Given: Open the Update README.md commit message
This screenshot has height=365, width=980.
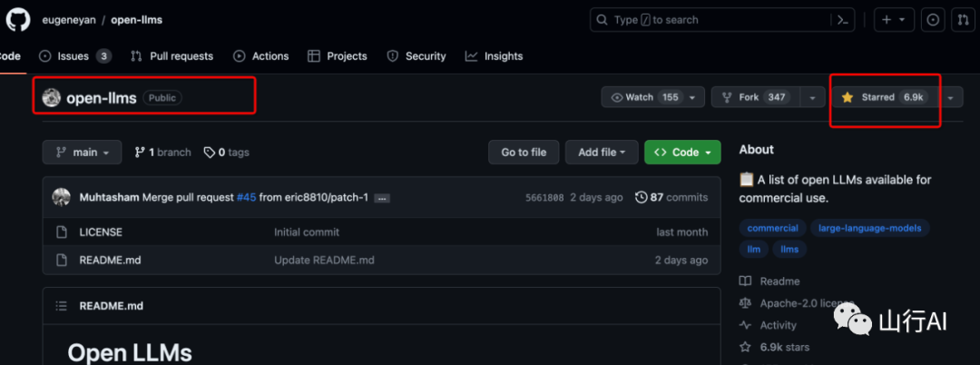Looking at the screenshot, I should (324, 260).
